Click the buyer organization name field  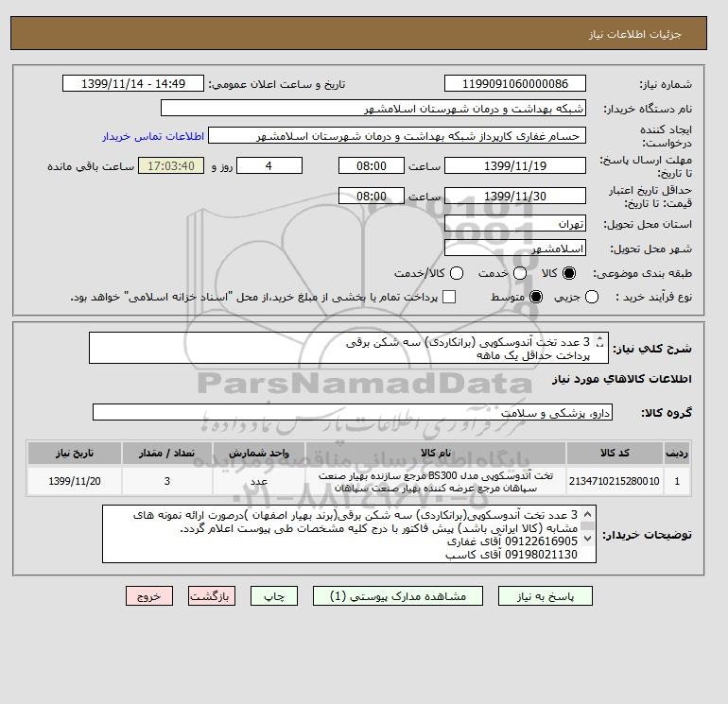[x=373, y=109]
